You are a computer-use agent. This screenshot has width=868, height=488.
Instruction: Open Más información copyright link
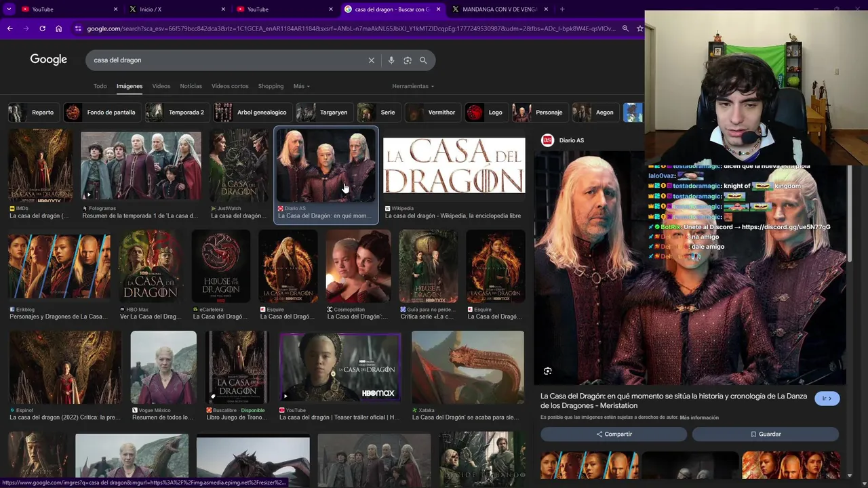click(x=699, y=418)
